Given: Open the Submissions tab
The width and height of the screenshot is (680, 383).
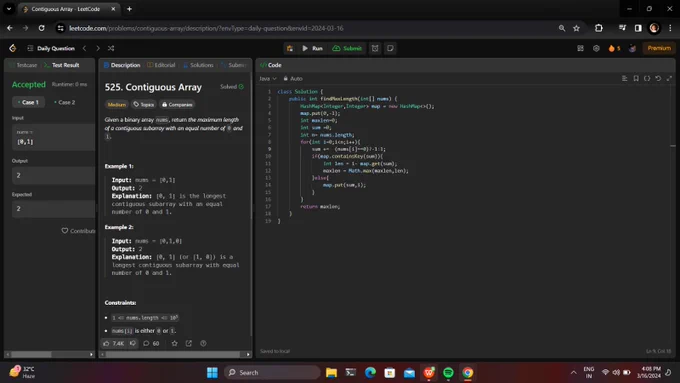Looking at the screenshot, I should pos(234,65).
